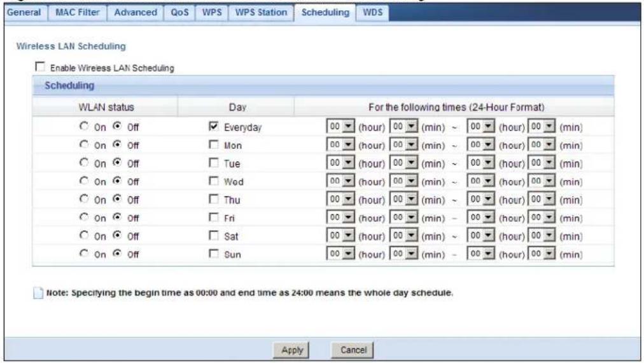Image resolution: width=644 pixels, height=363 pixels.
Task: Set WLAN status On for Everyday row
Action: click(84, 126)
